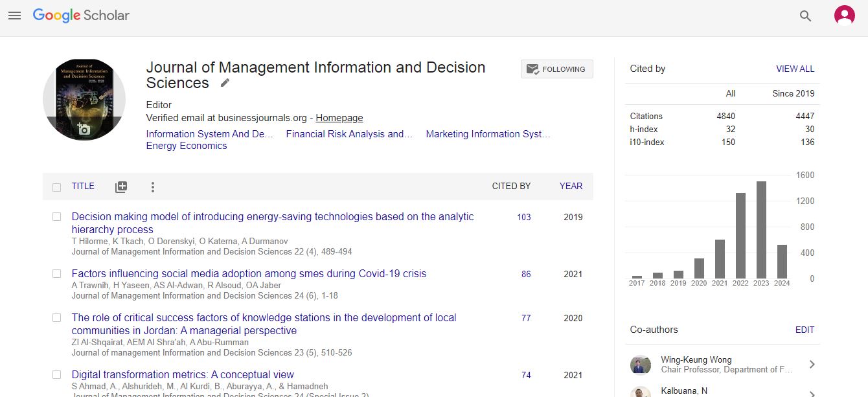Check the 'role of critical success factors' checkbox
Image resolution: width=868 pixels, height=397 pixels.
click(56, 318)
